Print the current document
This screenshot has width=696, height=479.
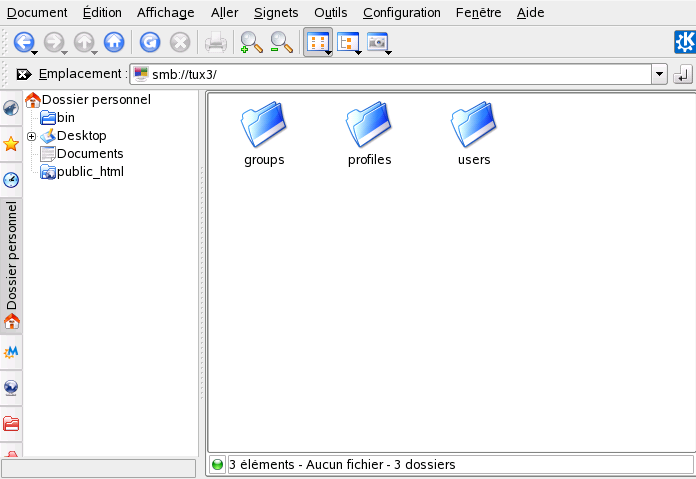click(x=216, y=43)
